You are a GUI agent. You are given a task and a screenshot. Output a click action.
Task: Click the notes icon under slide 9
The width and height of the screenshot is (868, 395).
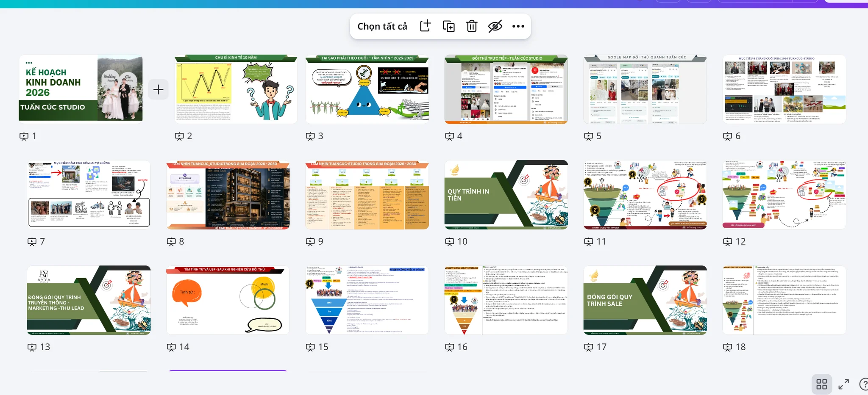(x=310, y=242)
